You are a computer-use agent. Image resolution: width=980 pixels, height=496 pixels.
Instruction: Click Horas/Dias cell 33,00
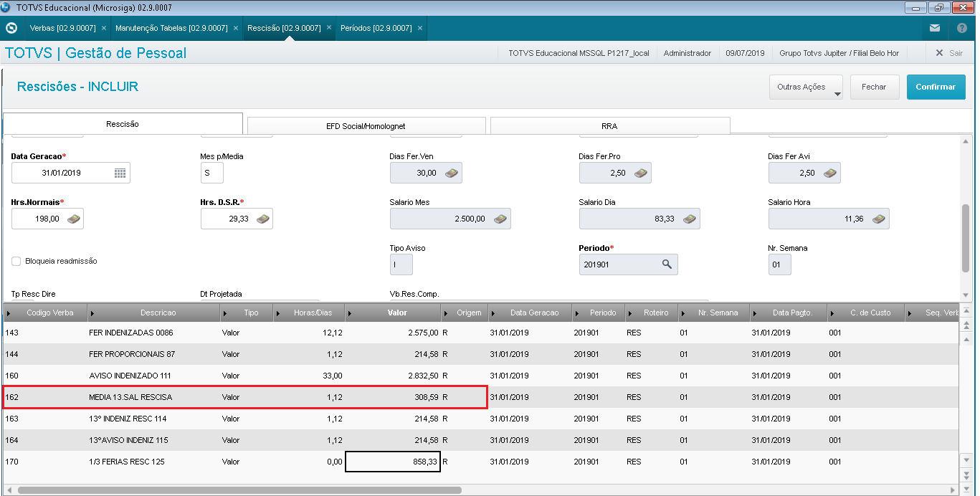coord(309,376)
